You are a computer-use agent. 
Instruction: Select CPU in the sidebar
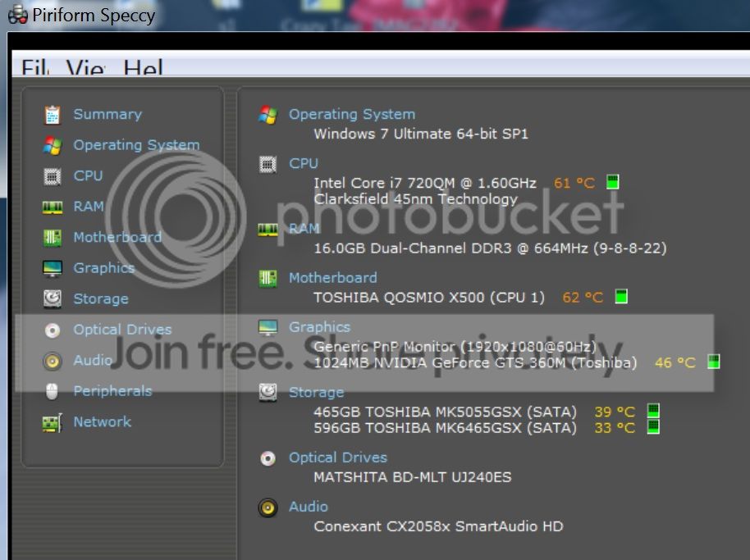(x=88, y=175)
